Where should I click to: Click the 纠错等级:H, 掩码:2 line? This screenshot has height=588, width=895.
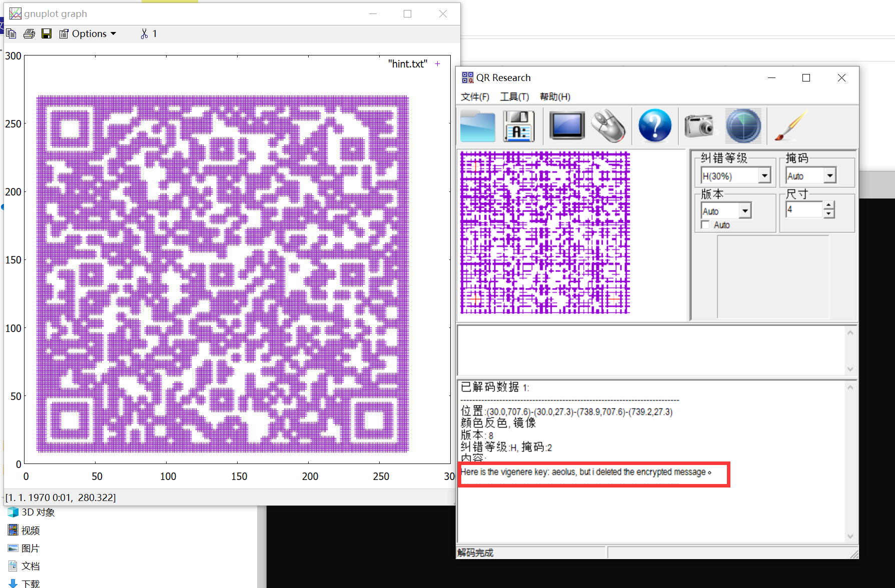506,447
